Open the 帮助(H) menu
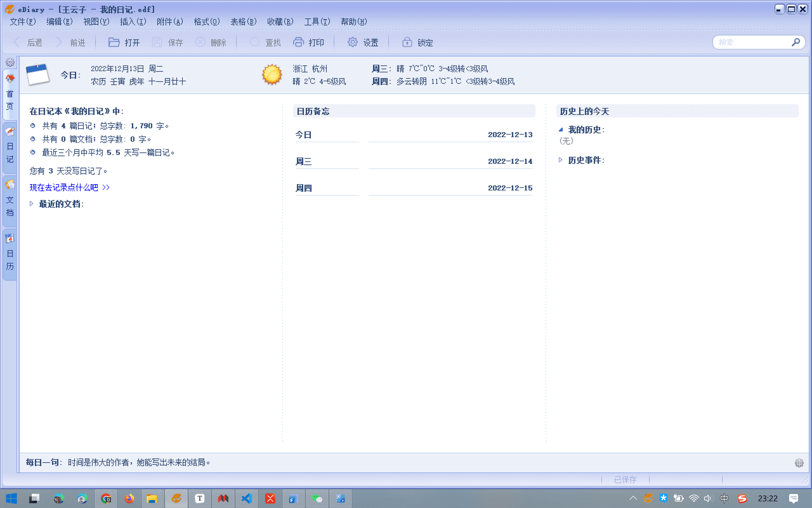Image resolution: width=812 pixels, height=508 pixels. point(354,22)
